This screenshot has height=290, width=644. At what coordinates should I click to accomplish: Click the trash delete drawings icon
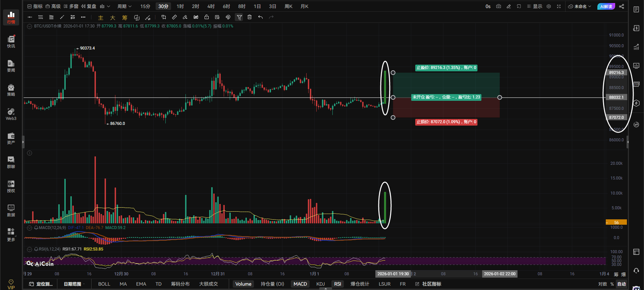[x=250, y=17]
